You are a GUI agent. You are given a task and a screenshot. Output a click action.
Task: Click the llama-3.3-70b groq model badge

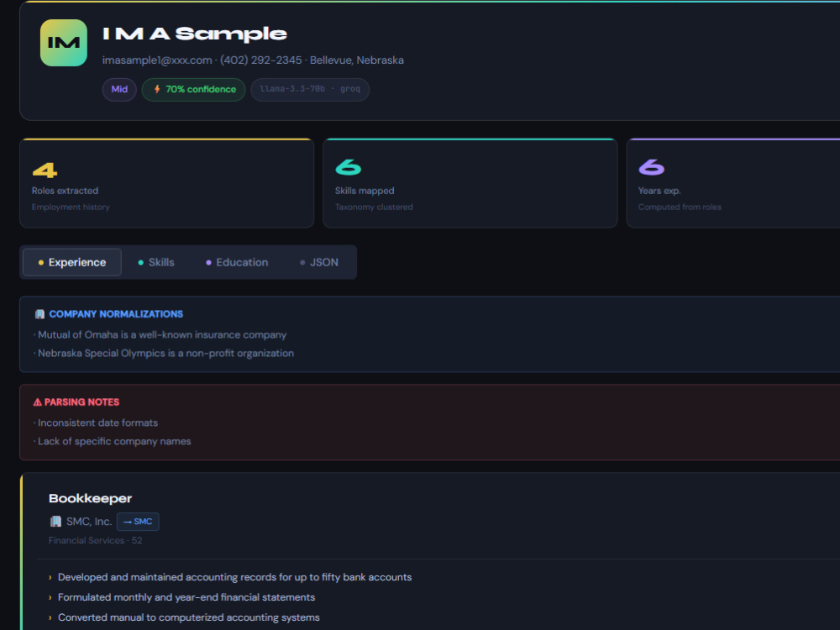point(310,90)
